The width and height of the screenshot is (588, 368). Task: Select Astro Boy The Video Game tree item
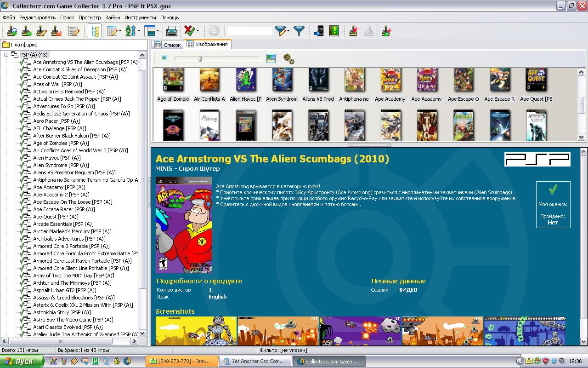(73, 320)
